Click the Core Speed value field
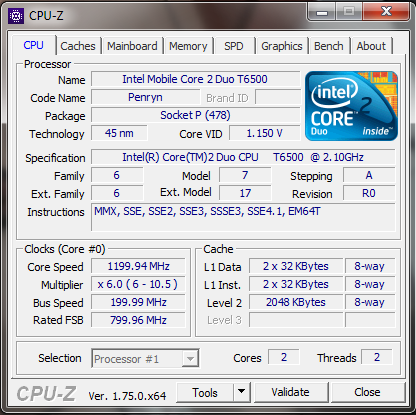The image size is (416, 415). click(x=138, y=266)
